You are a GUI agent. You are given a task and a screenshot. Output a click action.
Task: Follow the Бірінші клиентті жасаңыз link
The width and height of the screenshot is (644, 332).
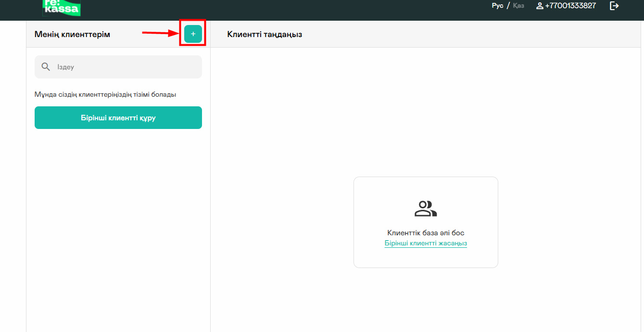tap(426, 243)
